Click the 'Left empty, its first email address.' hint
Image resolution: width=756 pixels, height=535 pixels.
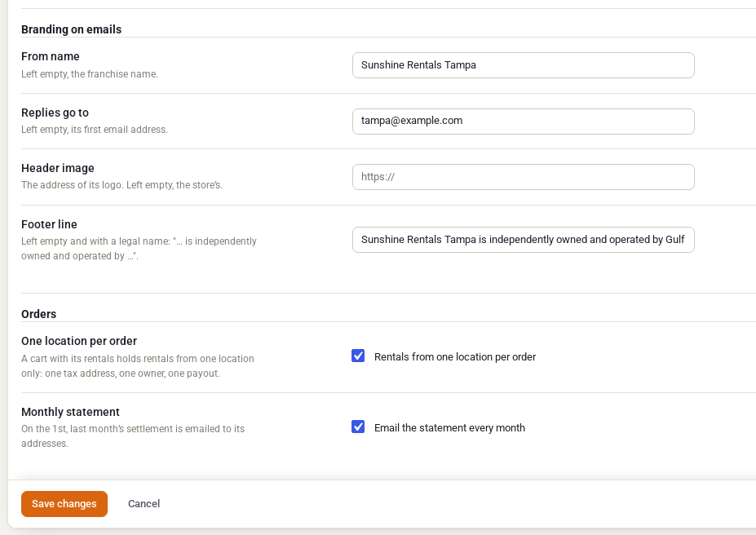[x=95, y=130]
